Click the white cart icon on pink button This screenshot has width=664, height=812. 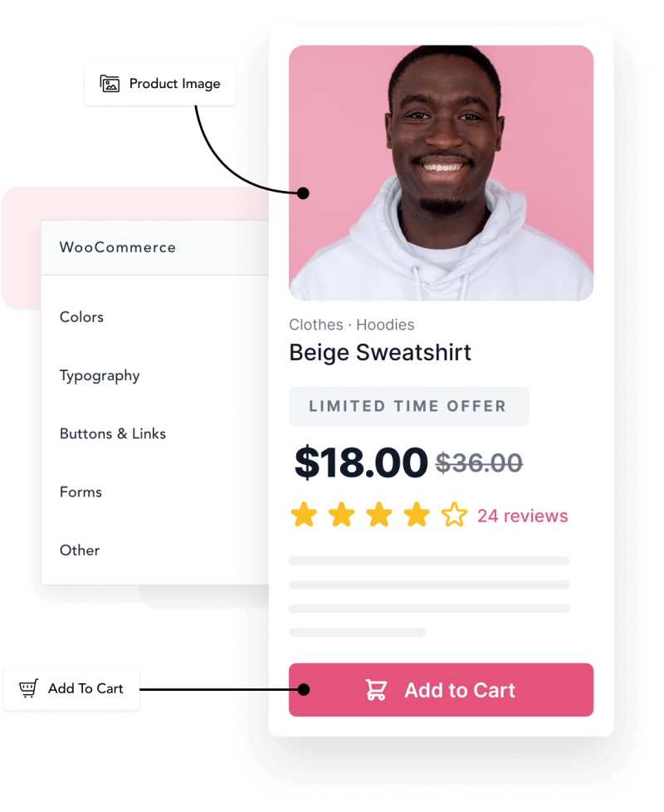(376, 690)
